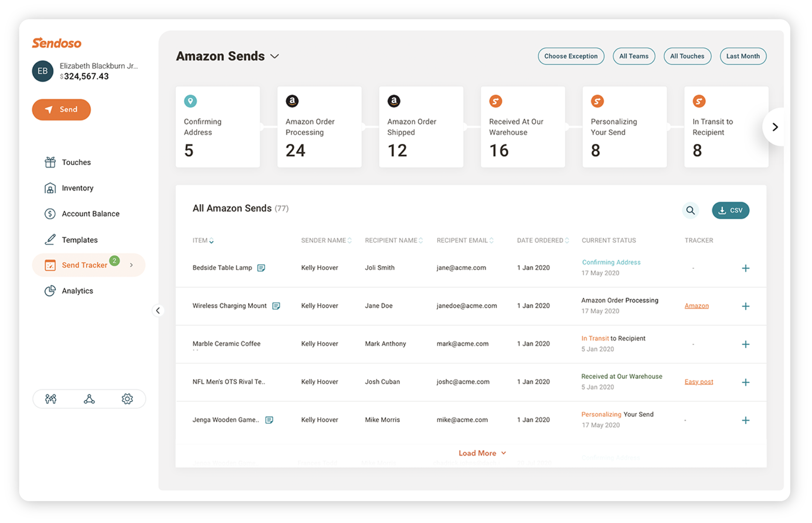Click the Sendoso logo
Screen dimensions: 812x523
click(x=57, y=43)
